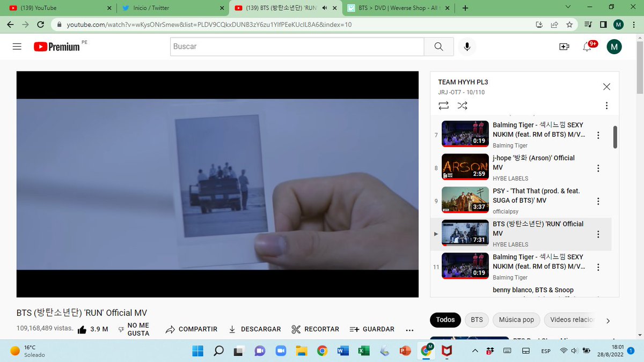Select the Todos filter chip
The height and width of the screenshot is (362, 644).
click(445, 320)
